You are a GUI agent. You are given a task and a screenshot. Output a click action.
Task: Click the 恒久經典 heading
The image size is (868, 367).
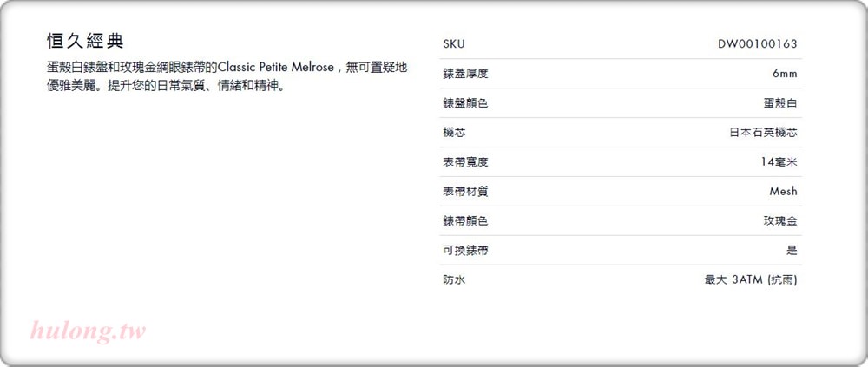click(85, 41)
